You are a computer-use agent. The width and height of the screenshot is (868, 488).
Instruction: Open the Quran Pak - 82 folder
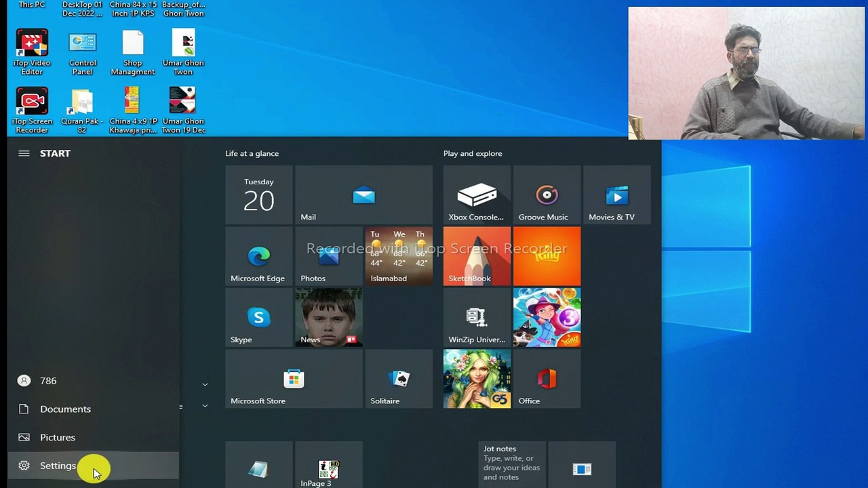pos(82,110)
